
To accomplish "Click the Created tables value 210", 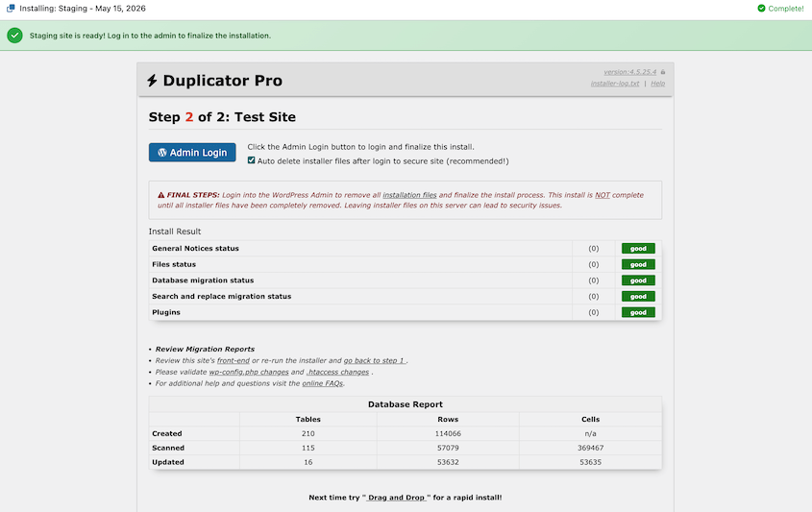I will 308,434.
